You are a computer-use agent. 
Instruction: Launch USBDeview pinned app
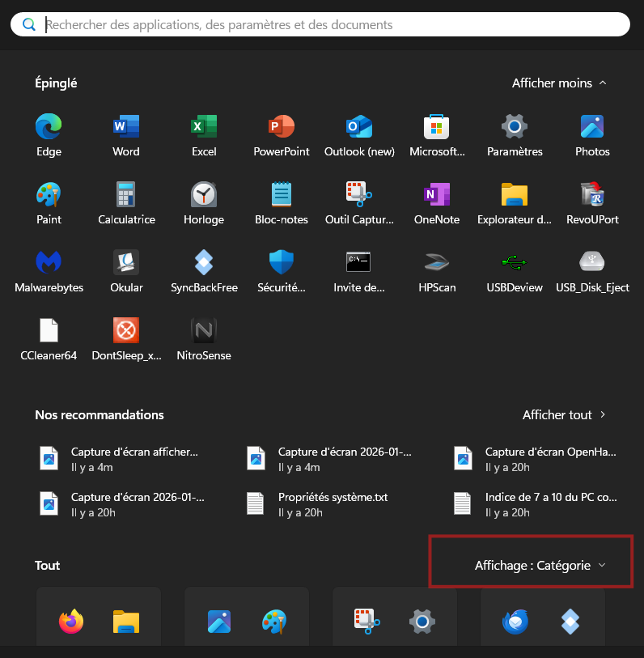(x=515, y=271)
